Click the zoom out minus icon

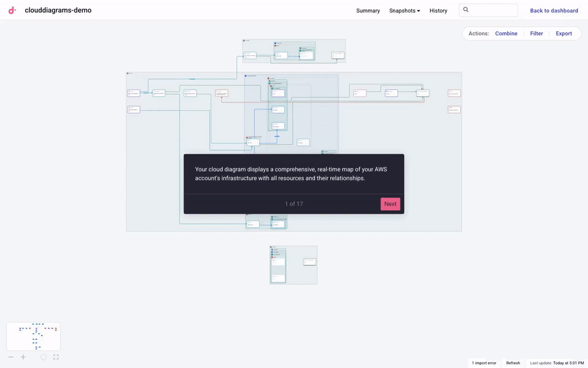tap(11, 357)
